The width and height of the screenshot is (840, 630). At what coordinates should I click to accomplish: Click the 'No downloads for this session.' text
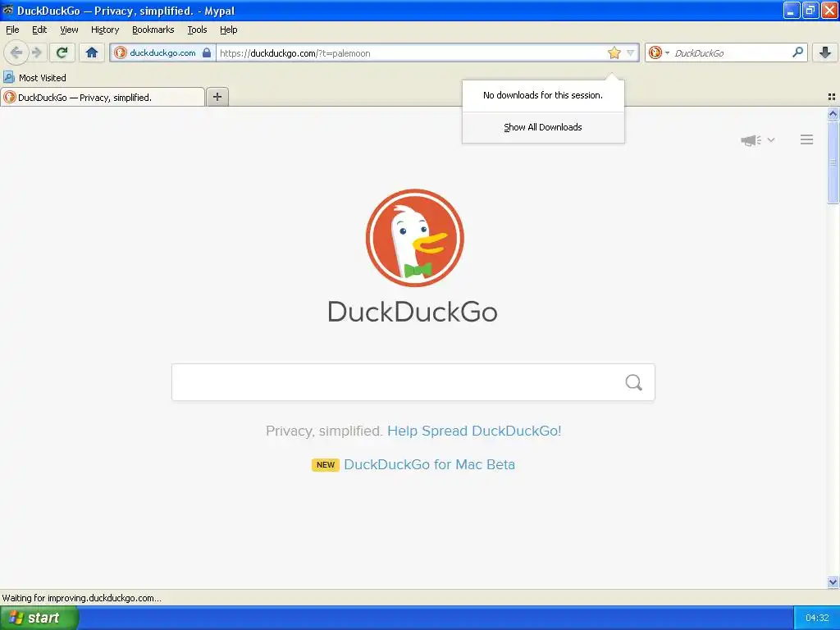(x=543, y=95)
